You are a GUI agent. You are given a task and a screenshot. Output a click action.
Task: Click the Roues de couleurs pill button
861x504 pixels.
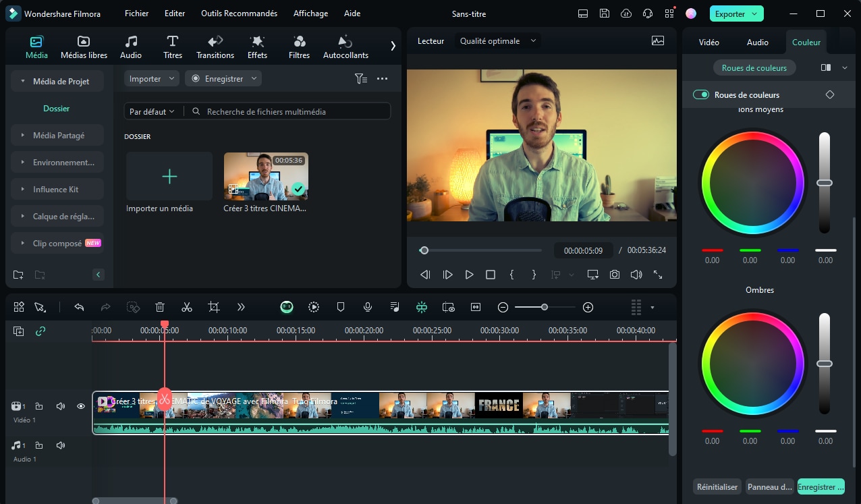click(754, 67)
